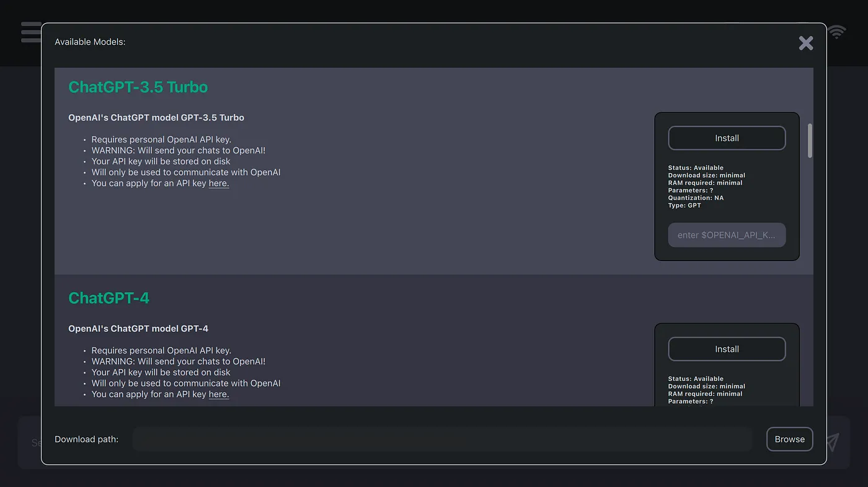Select the ChatGPT-3.5 Turbo heading

[x=138, y=87]
